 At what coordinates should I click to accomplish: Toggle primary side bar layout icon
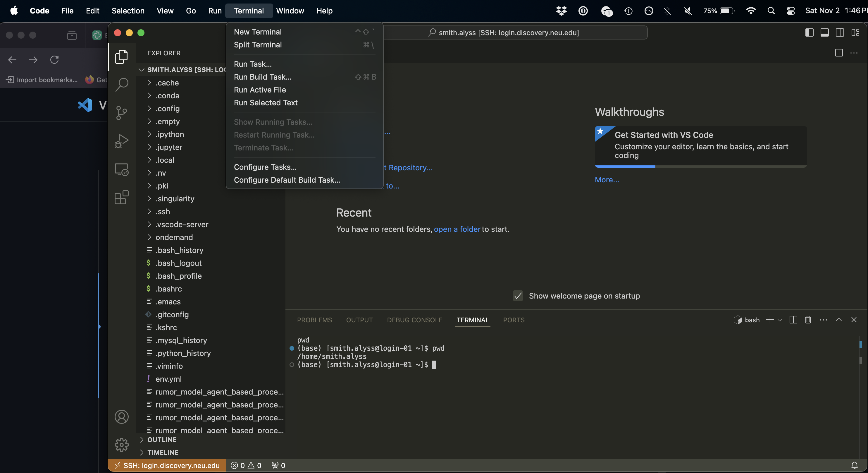point(810,32)
